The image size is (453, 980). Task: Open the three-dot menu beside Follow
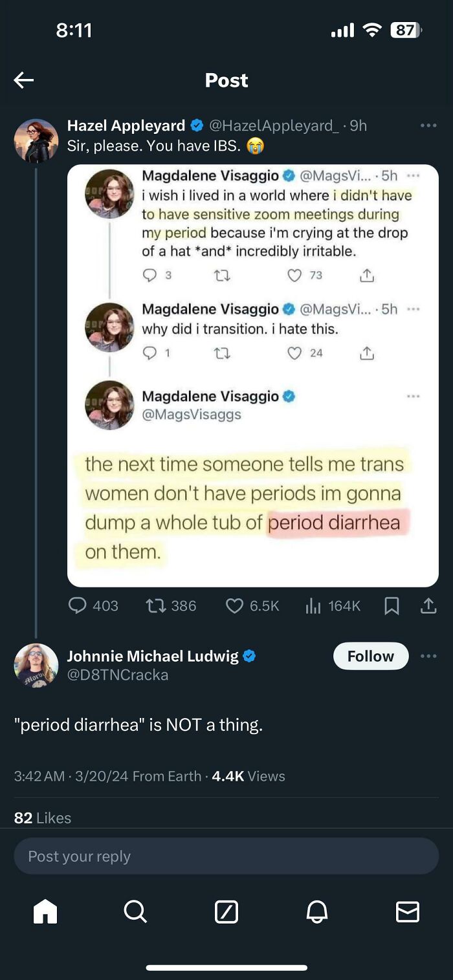pyautogui.click(x=429, y=655)
